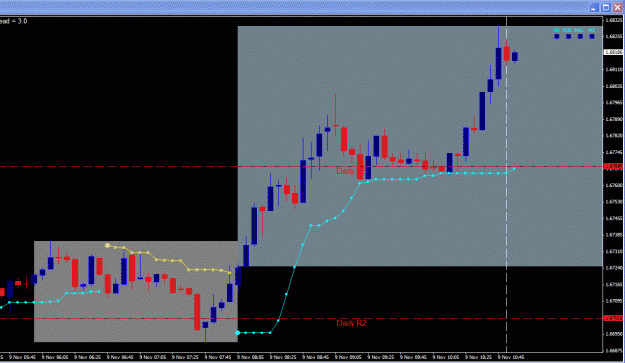
Task: Maximize the chart window
Action: pyautogui.click(x=605, y=8)
